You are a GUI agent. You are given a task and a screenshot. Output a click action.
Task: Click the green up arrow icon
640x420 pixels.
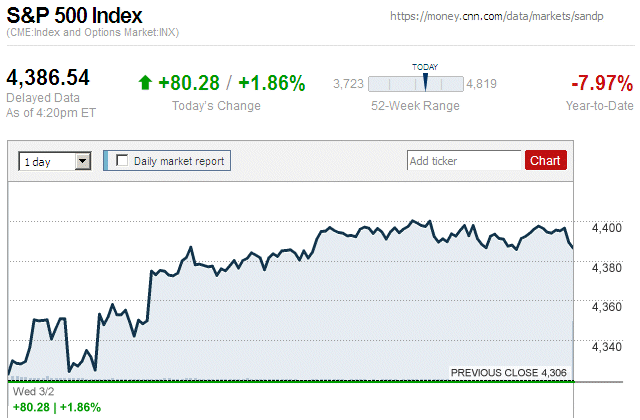pos(146,83)
